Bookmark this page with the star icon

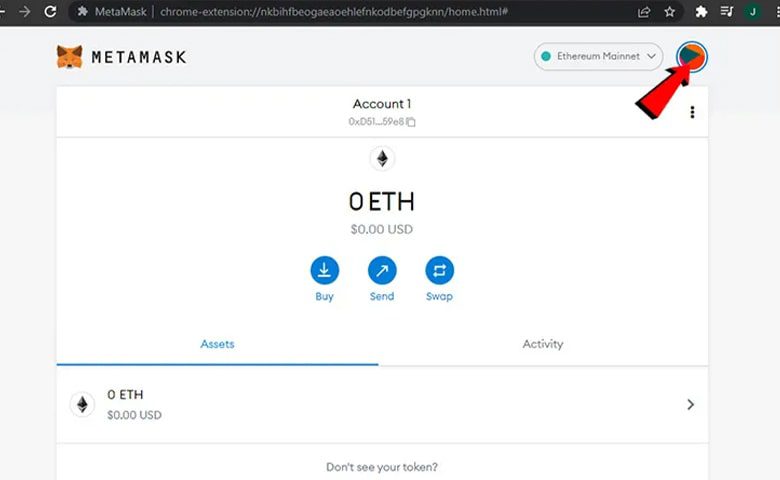click(670, 11)
